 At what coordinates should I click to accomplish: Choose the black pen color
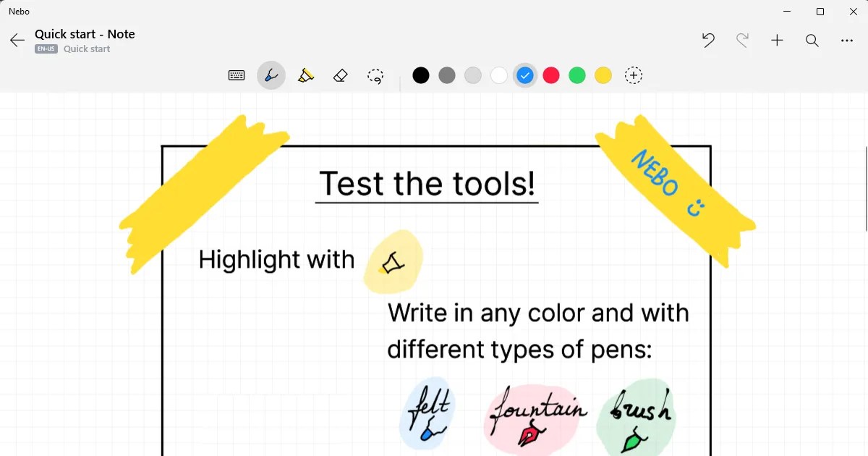click(421, 75)
